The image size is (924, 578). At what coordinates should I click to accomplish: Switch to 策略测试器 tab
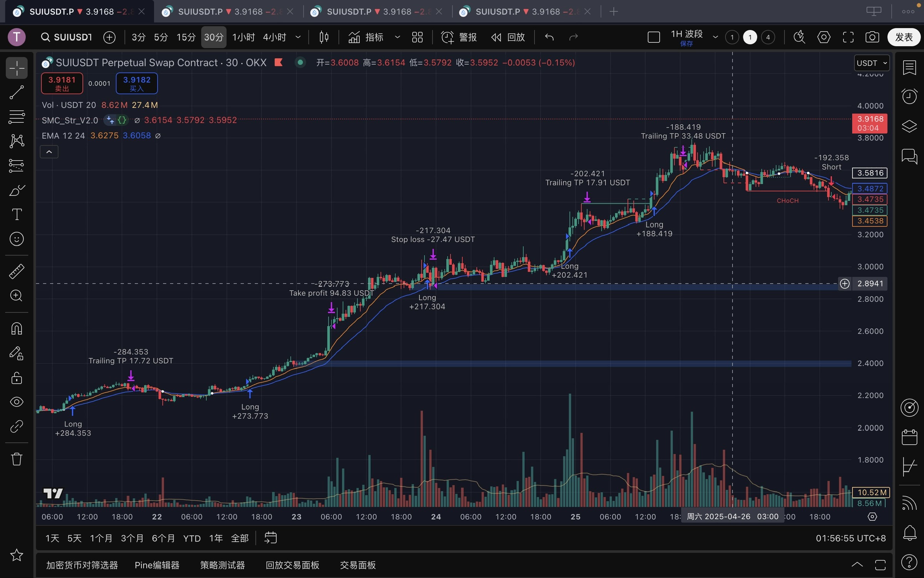[x=223, y=565]
